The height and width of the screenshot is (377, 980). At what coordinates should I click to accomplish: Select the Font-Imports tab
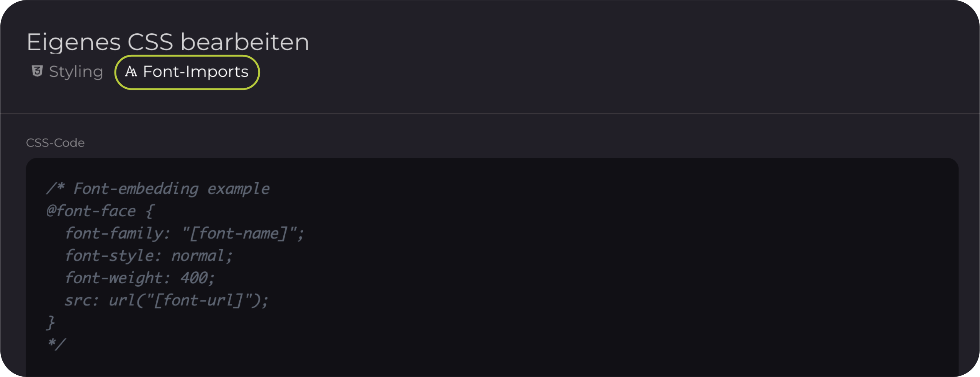187,72
